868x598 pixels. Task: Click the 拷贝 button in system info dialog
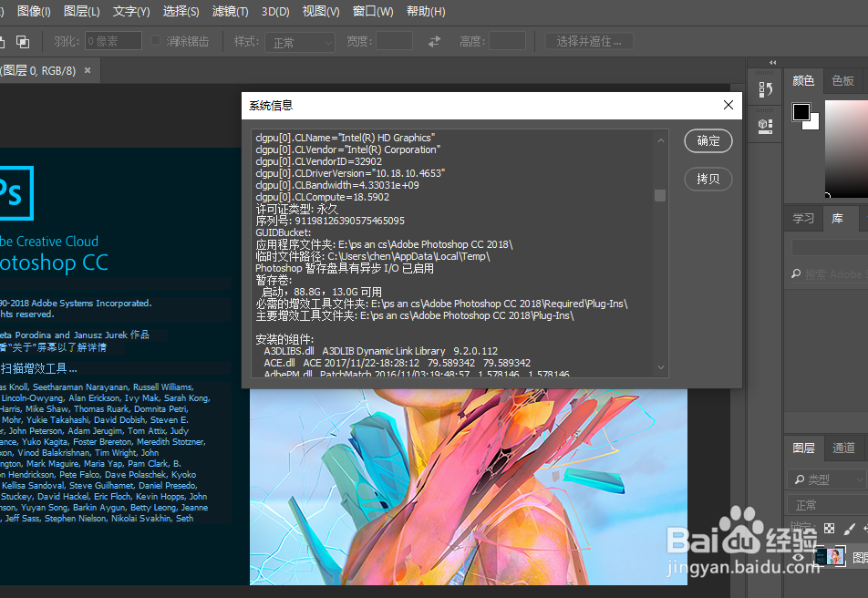(708, 179)
